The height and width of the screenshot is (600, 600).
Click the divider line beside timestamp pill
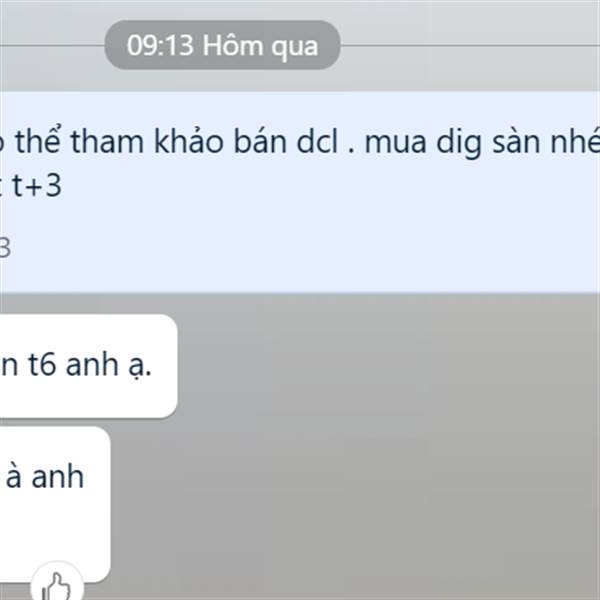click(470, 46)
